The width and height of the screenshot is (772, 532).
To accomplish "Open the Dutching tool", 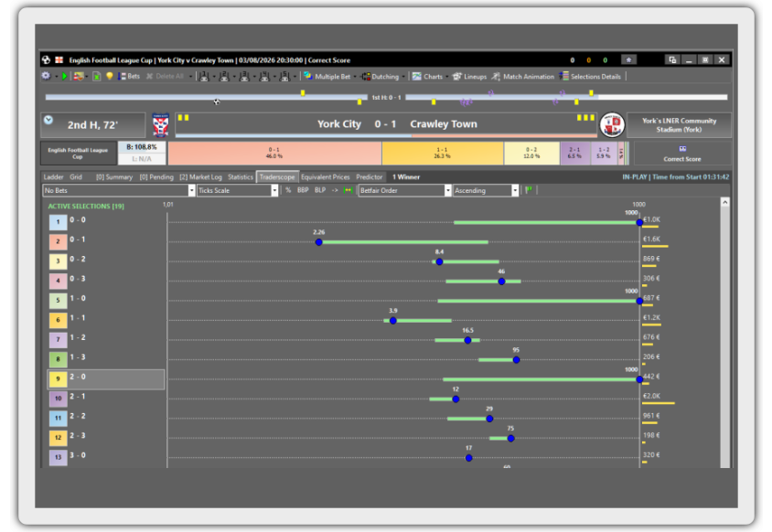I will tap(381, 76).
